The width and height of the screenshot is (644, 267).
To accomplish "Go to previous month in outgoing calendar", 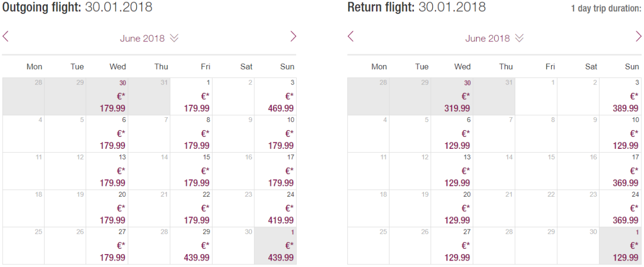I will 5,37.
